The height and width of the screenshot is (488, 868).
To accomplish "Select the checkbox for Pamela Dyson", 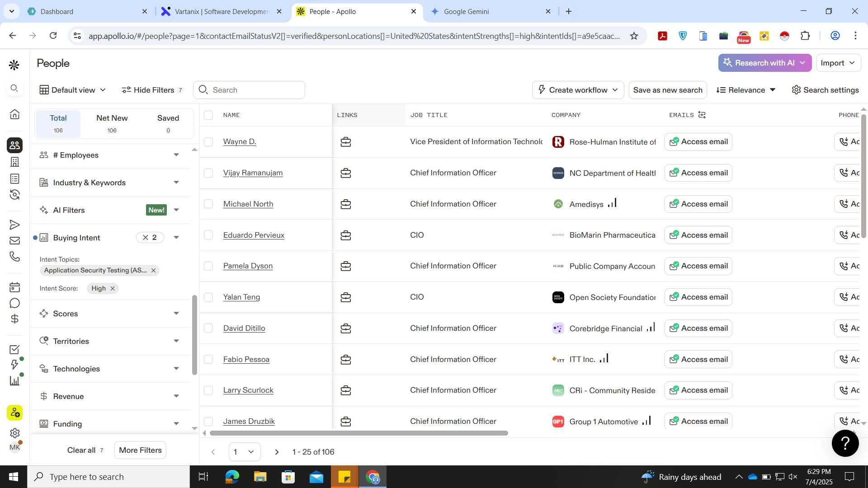I will (208, 266).
